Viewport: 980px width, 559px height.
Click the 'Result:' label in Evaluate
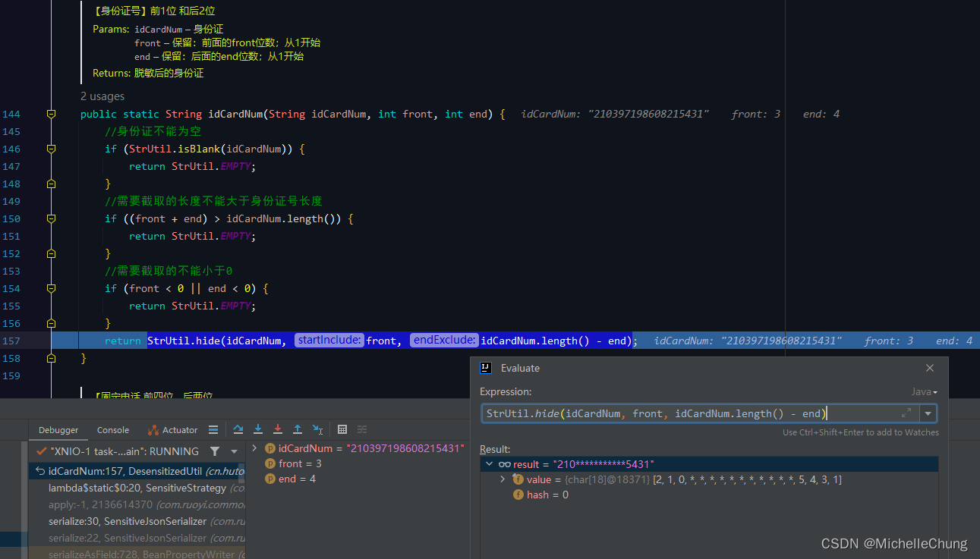tap(495, 449)
